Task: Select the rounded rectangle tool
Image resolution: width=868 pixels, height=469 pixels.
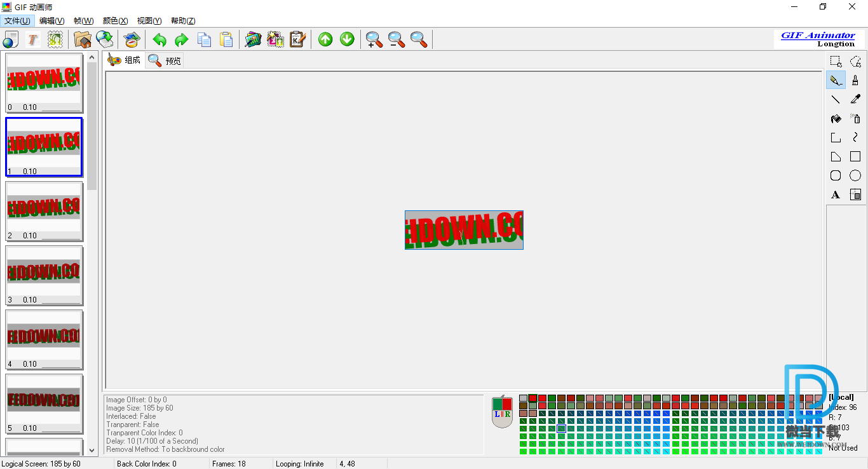Action: (836, 175)
